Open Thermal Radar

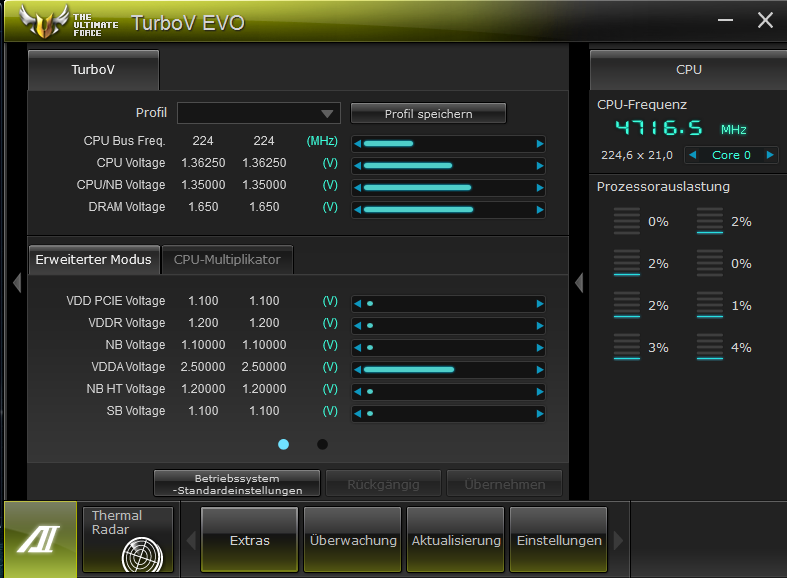point(128,539)
